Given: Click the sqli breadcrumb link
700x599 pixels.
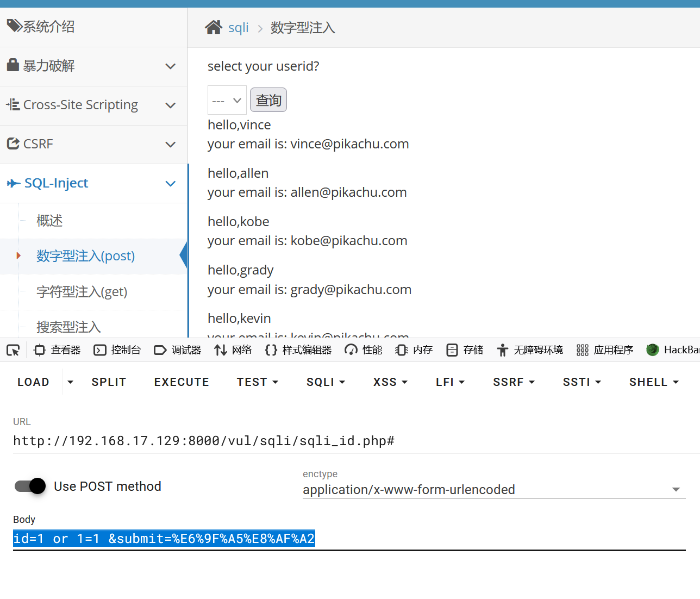Looking at the screenshot, I should point(238,28).
